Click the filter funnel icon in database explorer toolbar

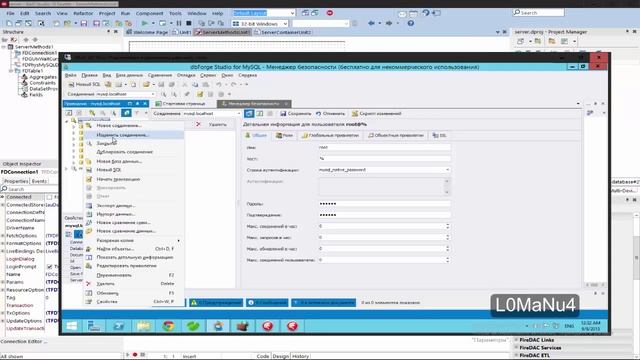coord(137,113)
